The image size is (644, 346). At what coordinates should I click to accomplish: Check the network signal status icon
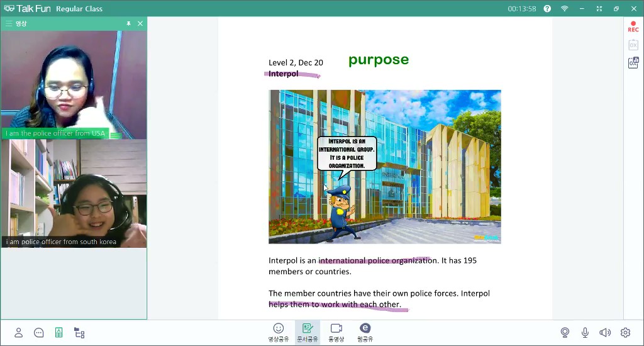pos(565,9)
